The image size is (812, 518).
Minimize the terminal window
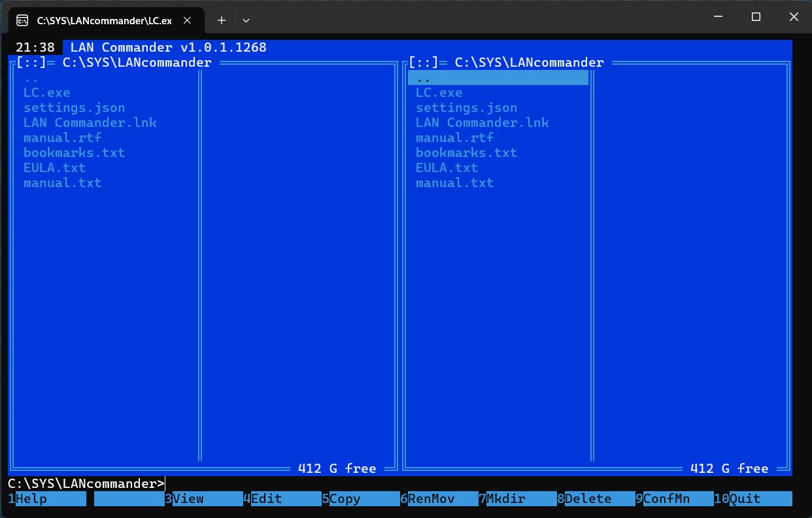[718, 17]
